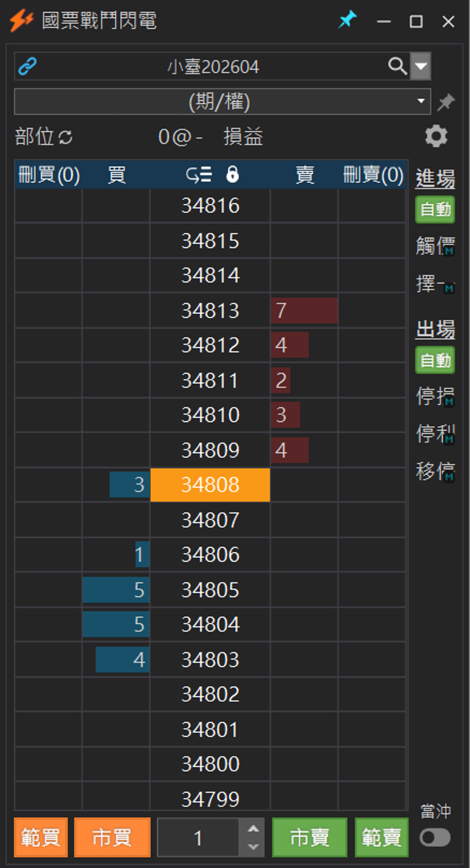
Task: Click the blue link chain icon
Action: (x=27, y=66)
